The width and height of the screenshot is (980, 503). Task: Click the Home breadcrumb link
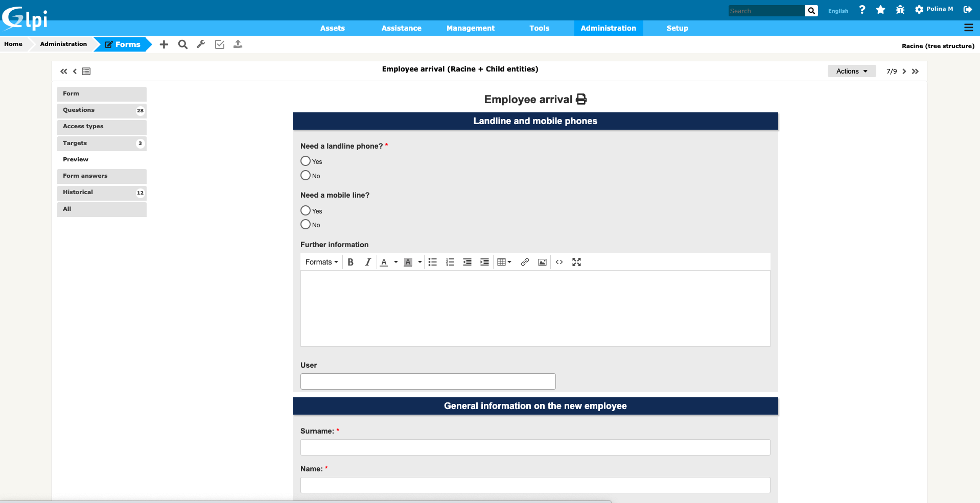click(13, 44)
